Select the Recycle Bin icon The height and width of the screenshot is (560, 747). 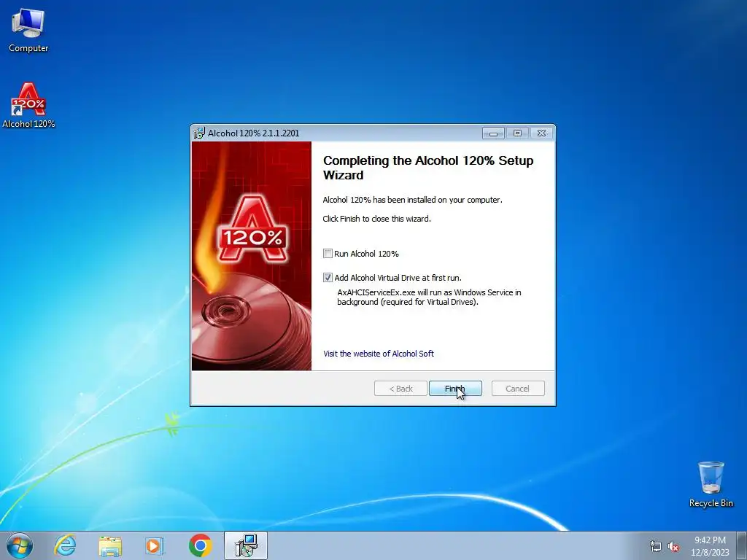[711, 484]
